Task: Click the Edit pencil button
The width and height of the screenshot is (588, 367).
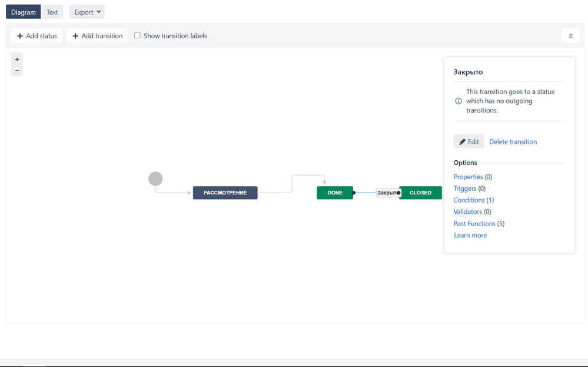Action: tap(469, 141)
